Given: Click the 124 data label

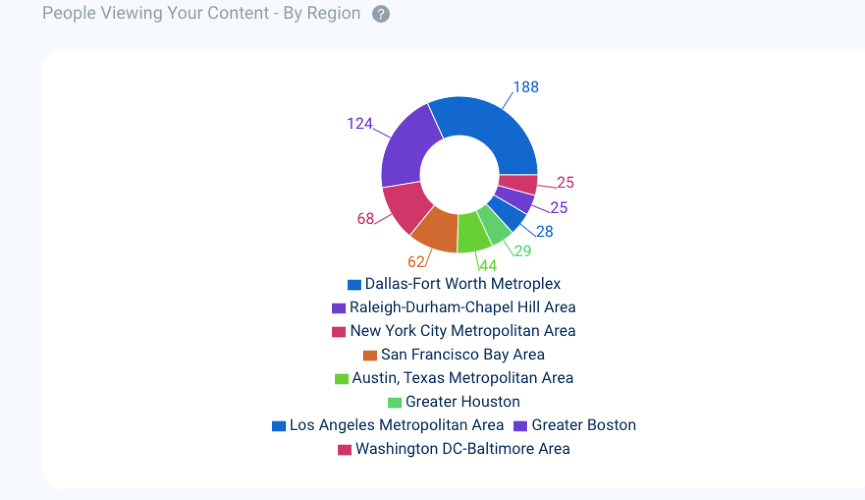Looking at the screenshot, I should pyautogui.click(x=359, y=124).
